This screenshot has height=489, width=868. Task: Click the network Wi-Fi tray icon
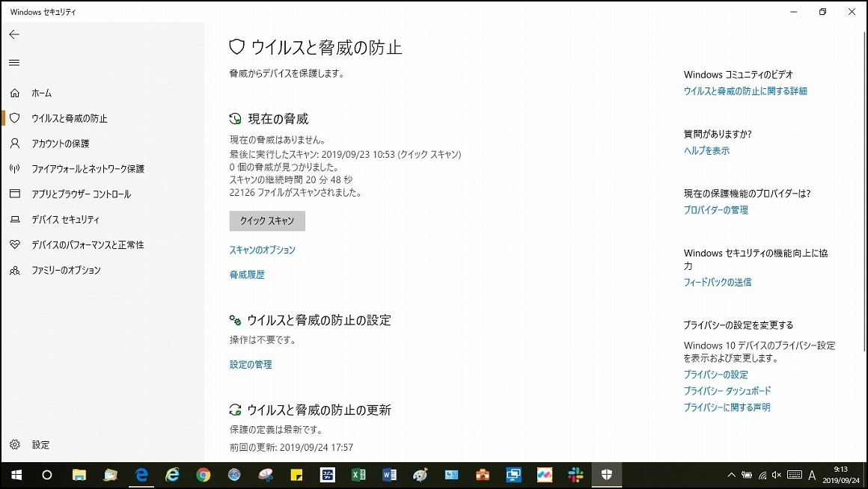point(762,476)
